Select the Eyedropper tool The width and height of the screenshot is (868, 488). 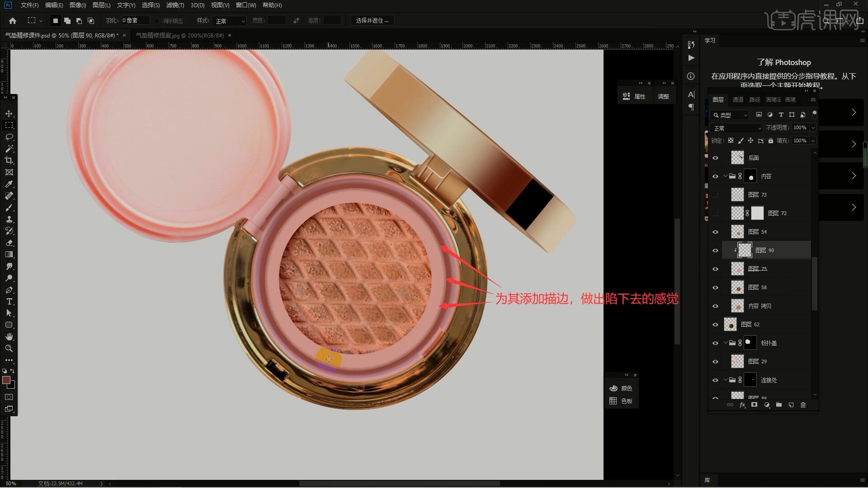[9, 184]
